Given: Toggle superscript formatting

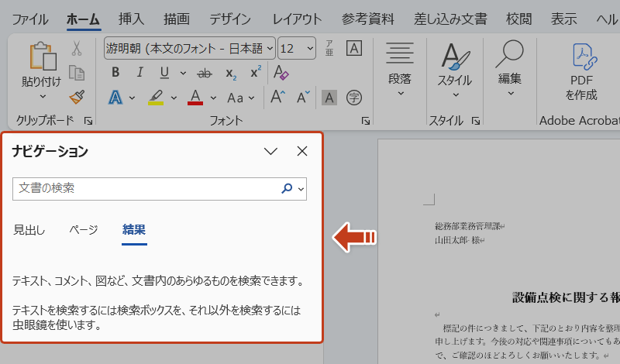Looking at the screenshot, I should [x=256, y=72].
